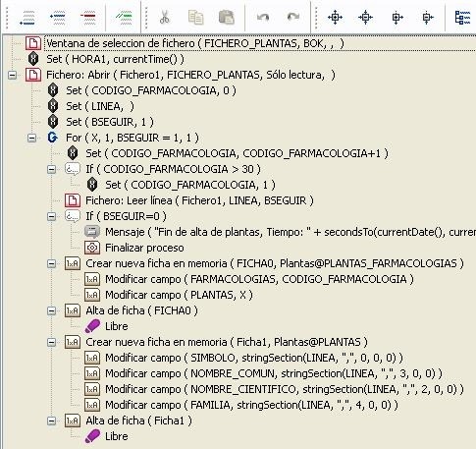The height and width of the screenshot is (449, 476).
Task: Click the Redo arrow icon
Action: (292, 17)
